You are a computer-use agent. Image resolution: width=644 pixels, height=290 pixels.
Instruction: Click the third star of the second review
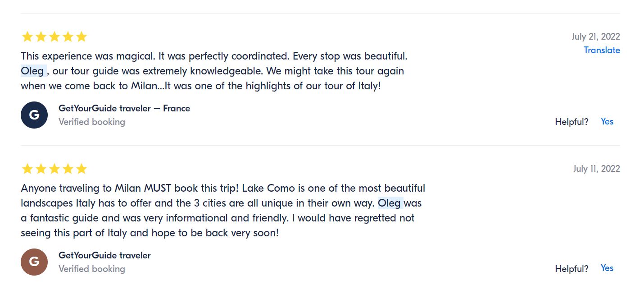point(54,169)
